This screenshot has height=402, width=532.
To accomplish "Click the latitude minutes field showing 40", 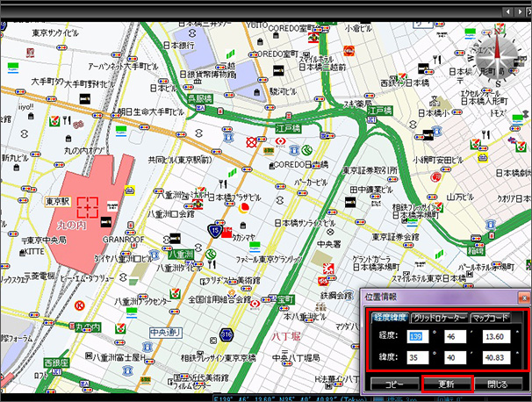I will click(455, 357).
